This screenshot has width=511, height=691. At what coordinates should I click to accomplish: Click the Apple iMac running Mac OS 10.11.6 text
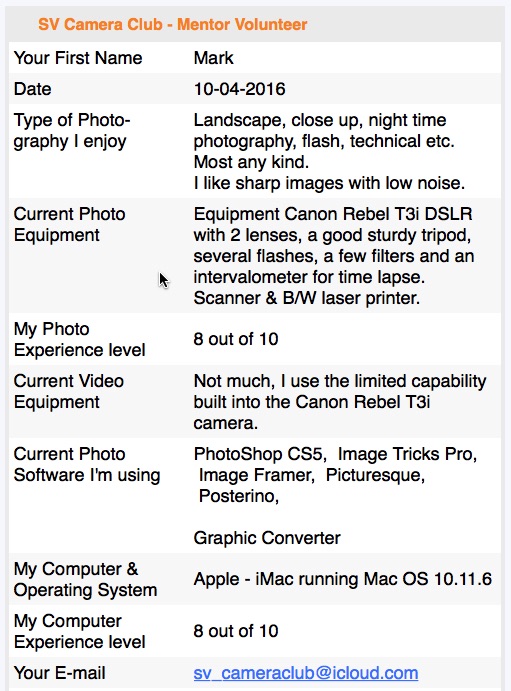(342, 579)
